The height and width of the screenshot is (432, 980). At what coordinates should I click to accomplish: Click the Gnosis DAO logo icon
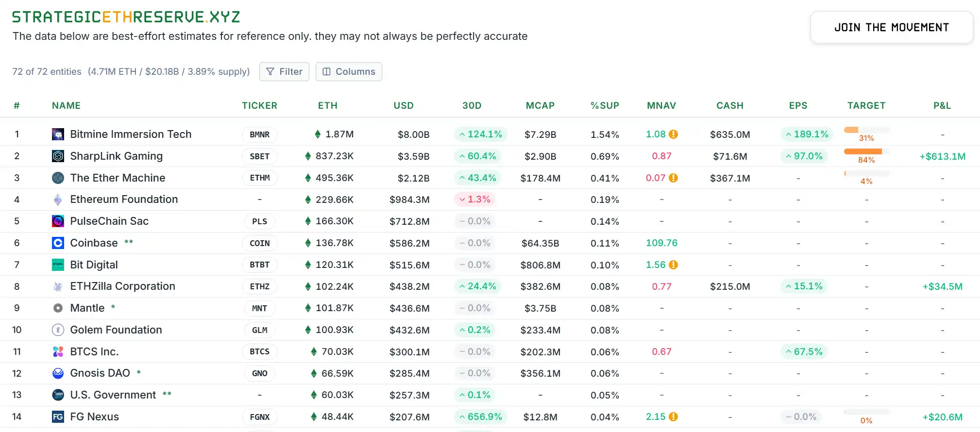point(58,373)
